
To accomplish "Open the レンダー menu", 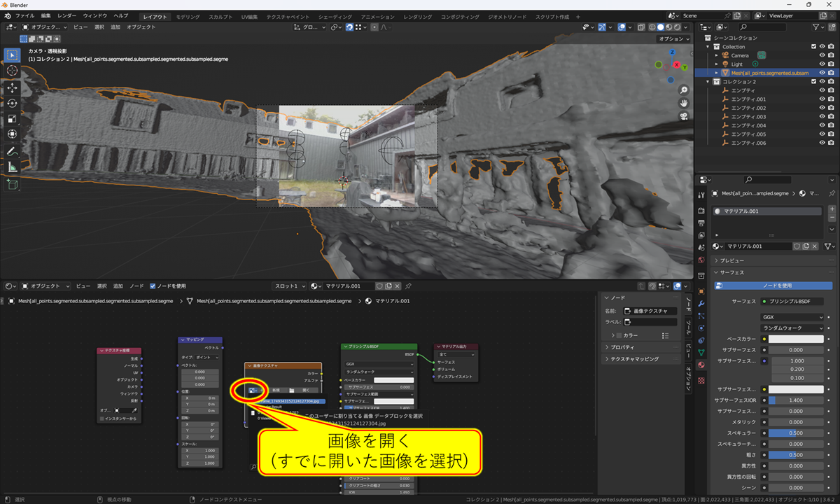I will point(67,15).
